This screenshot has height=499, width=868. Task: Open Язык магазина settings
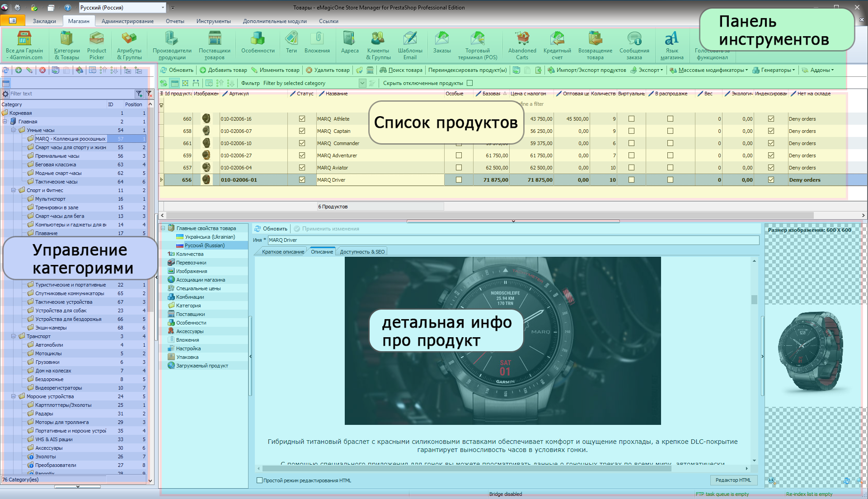click(x=672, y=45)
